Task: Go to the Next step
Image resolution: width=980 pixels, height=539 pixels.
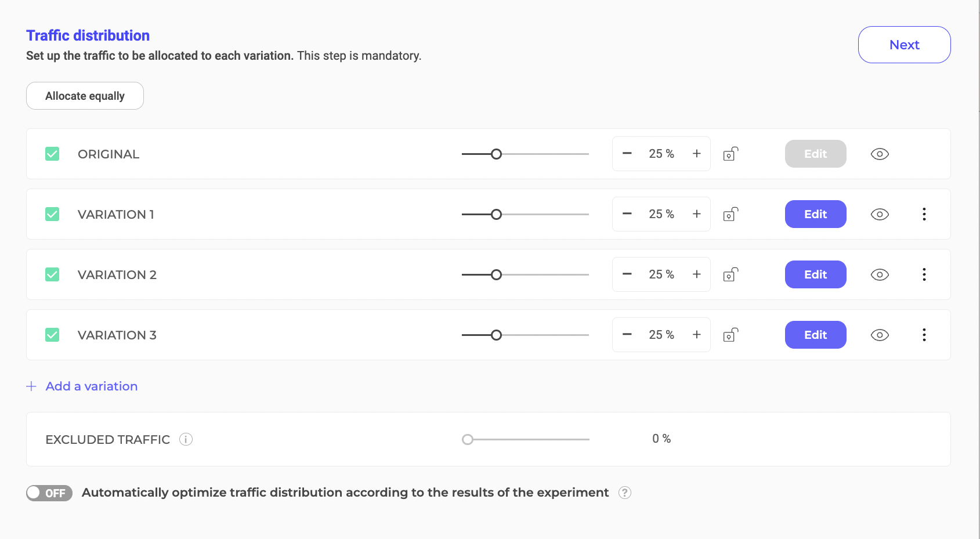Action: [904, 45]
